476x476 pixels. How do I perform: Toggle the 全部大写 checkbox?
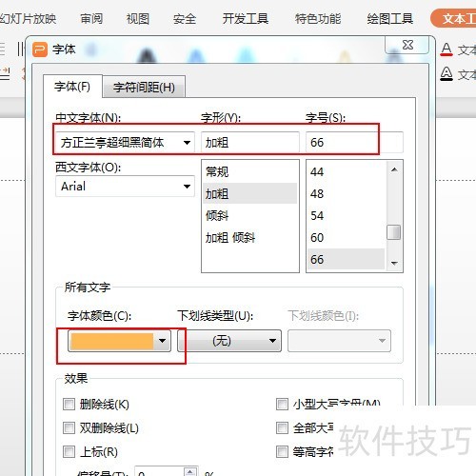click(282, 428)
